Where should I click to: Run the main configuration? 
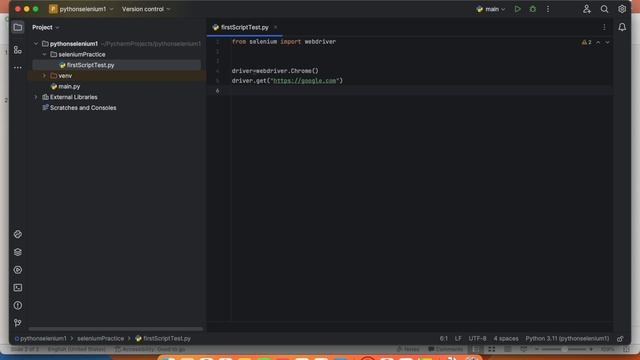pos(518,9)
